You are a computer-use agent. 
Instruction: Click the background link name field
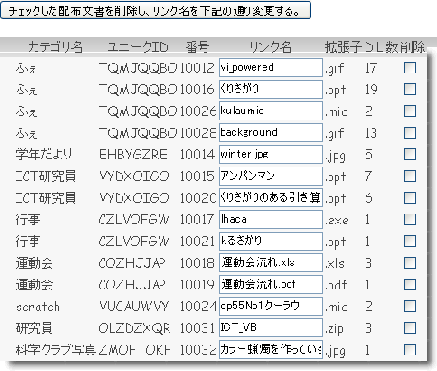(271, 132)
